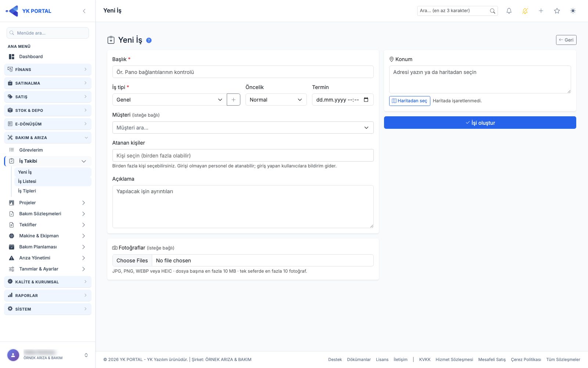This screenshot has width=588, height=368.
Task: Click the plus icon in top bar
Action: (541, 11)
